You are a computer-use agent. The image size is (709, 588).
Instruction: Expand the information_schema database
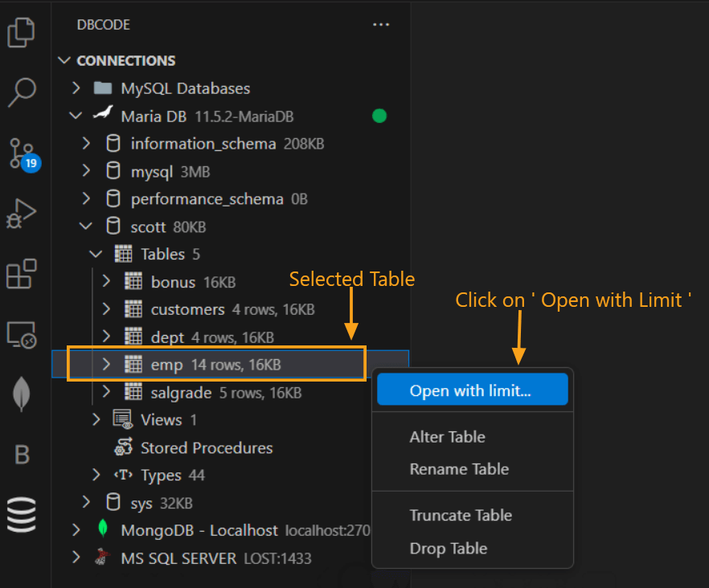[86, 143]
